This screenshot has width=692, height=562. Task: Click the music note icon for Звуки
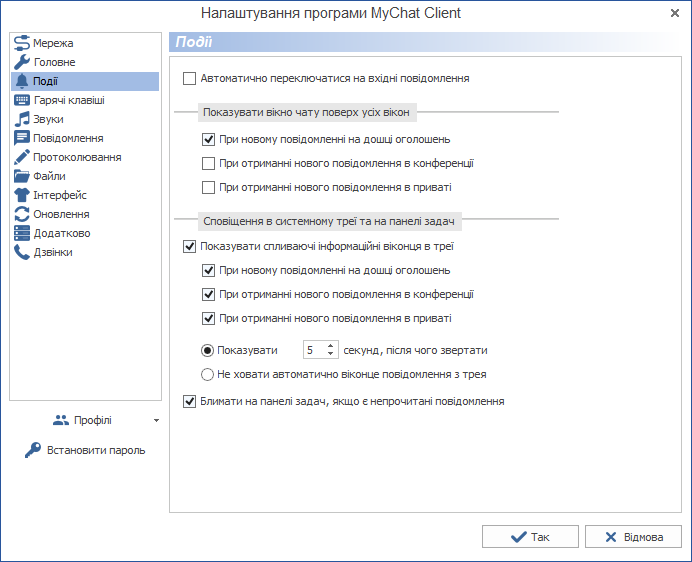pos(22,119)
